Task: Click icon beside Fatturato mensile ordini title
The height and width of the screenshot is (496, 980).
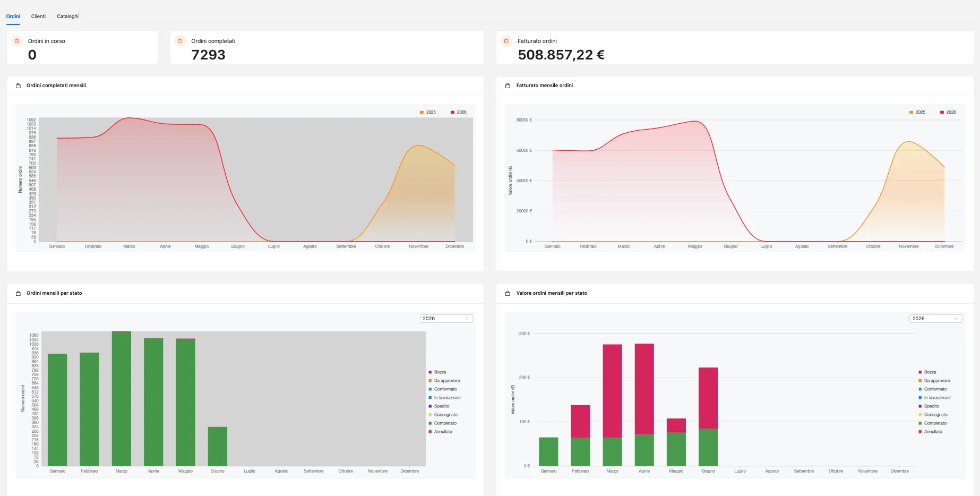Action: (x=508, y=85)
